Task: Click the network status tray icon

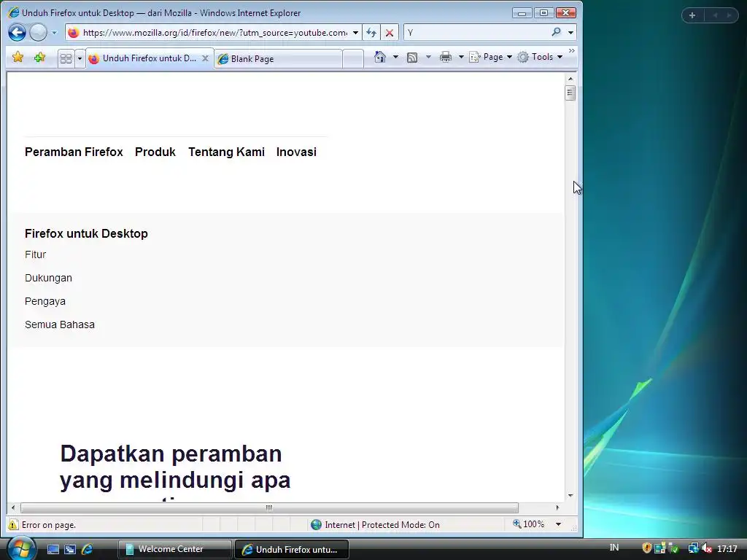Action: click(693, 548)
